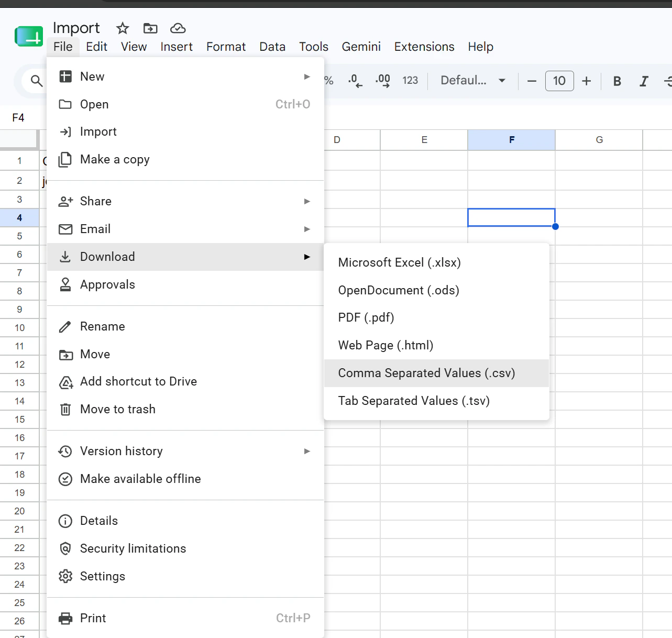
Task: Select Add shortcut to Drive
Action: point(185,381)
